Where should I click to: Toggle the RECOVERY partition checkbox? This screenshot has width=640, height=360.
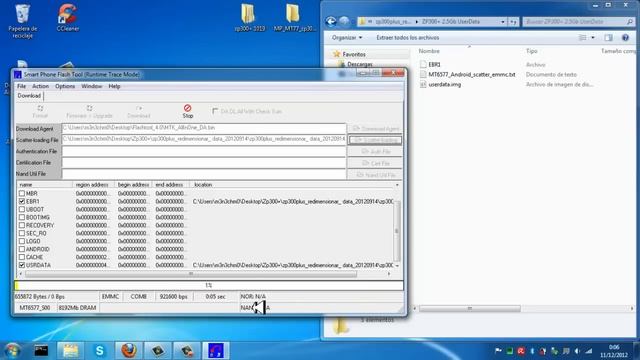pos(22,225)
